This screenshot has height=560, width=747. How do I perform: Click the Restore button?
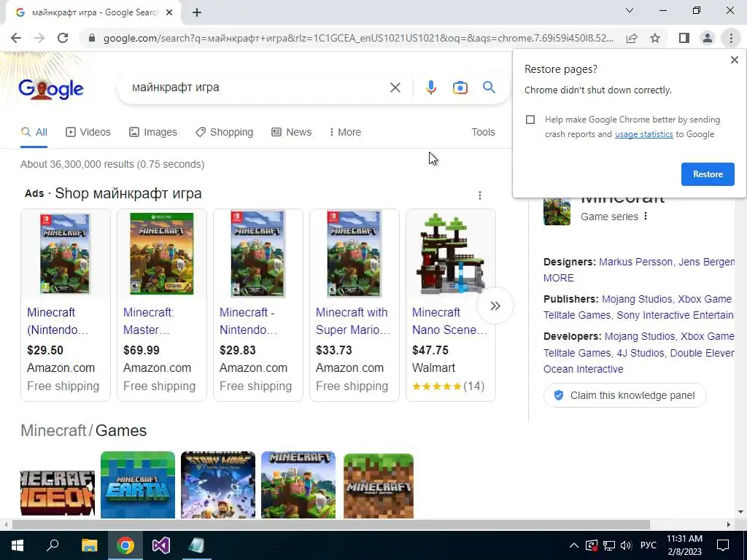pos(708,174)
